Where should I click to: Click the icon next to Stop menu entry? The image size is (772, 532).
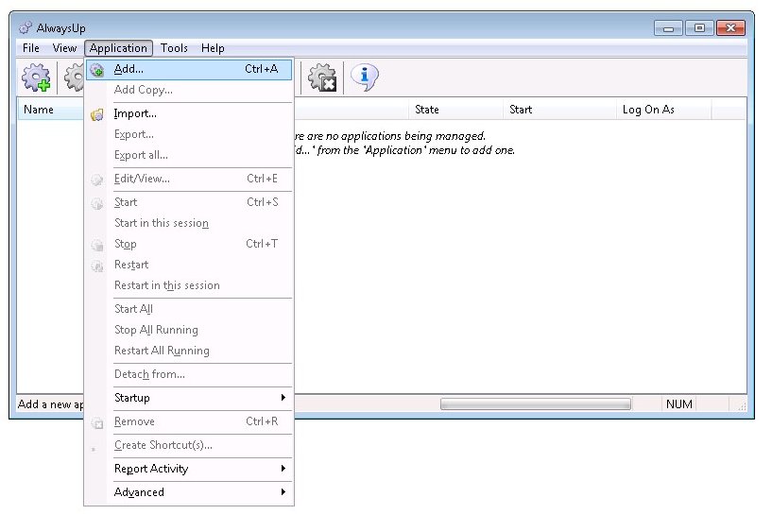tap(97, 245)
